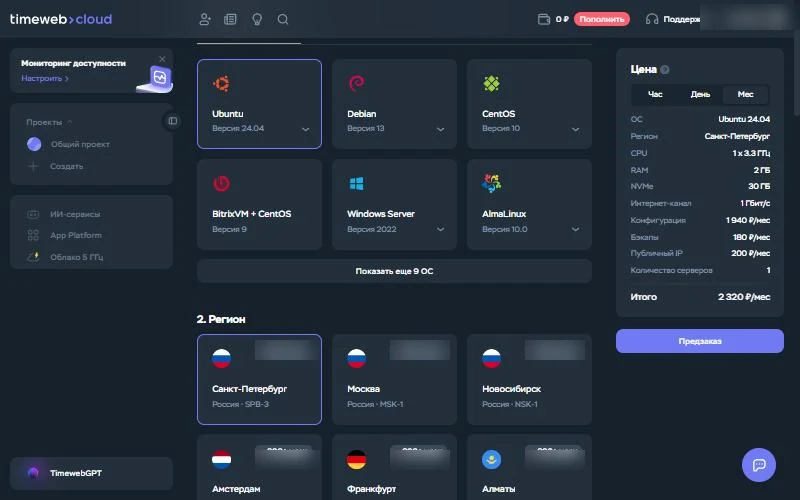Click the Kazakhstan flag on Алматы card
The width and height of the screenshot is (800, 500).
point(491,460)
